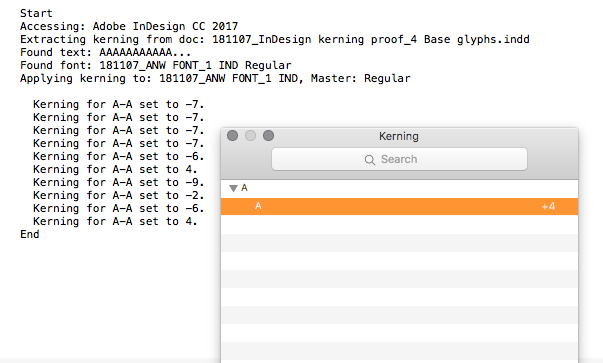603x363 pixels.
Task: Click the Kerning window title
Action: pyautogui.click(x=399, y=136)
